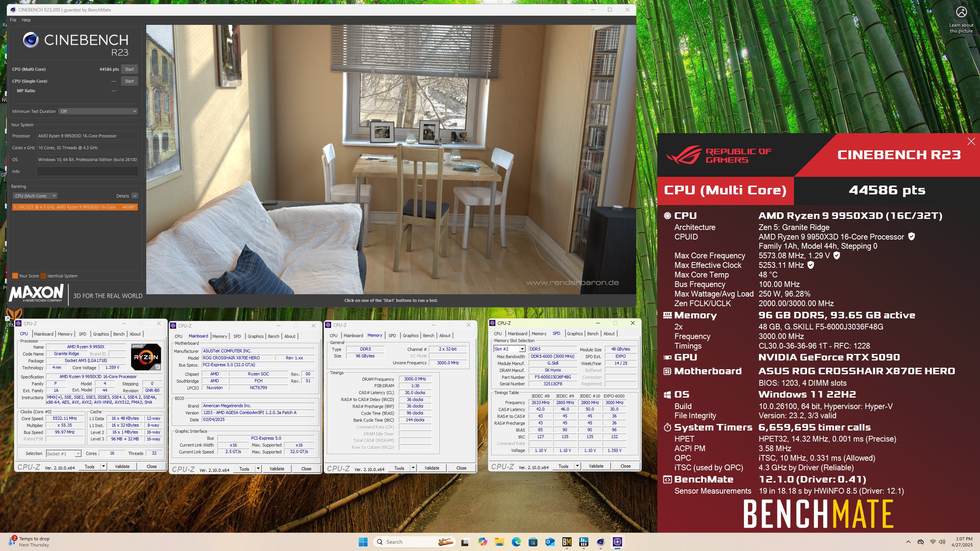This screenshot has width=980, height=551.
Task: Switch to SPD tab in Memory CPU-Z window
Action: coord(392,336)
